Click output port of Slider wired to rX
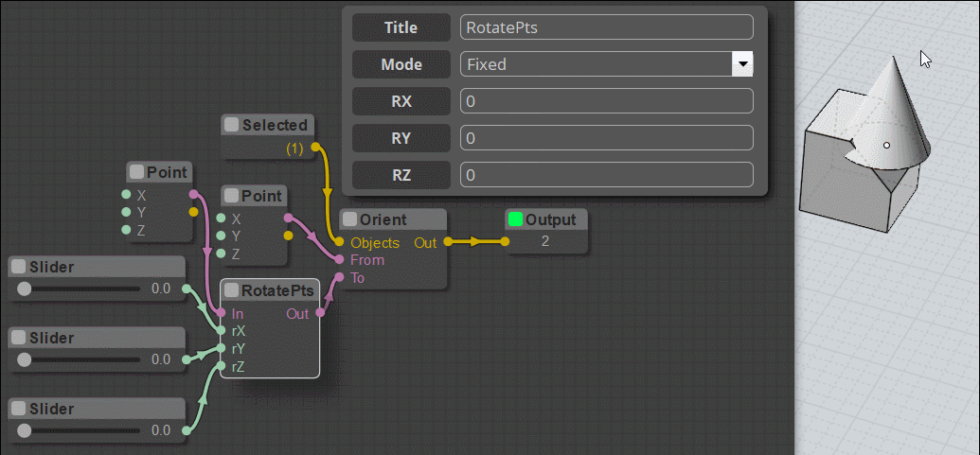Screen dimensions: 980x455 coord(186,289)
